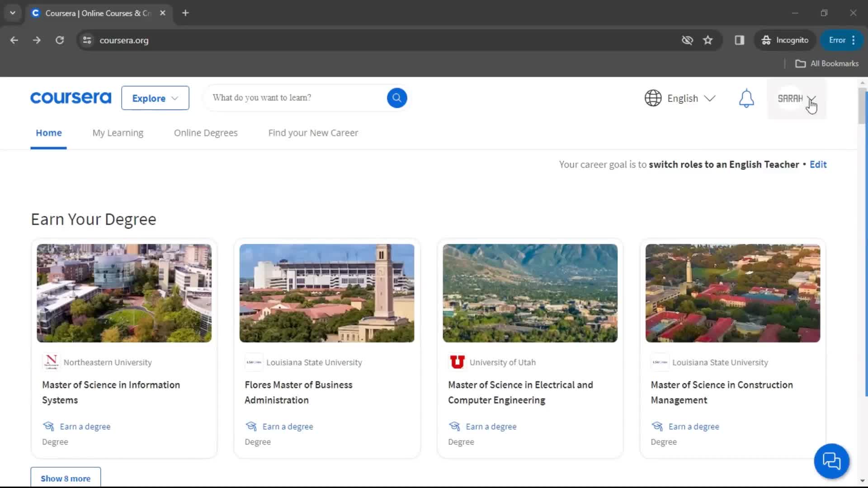
Task: Select the My Learning tab
Action: (118, 132)
